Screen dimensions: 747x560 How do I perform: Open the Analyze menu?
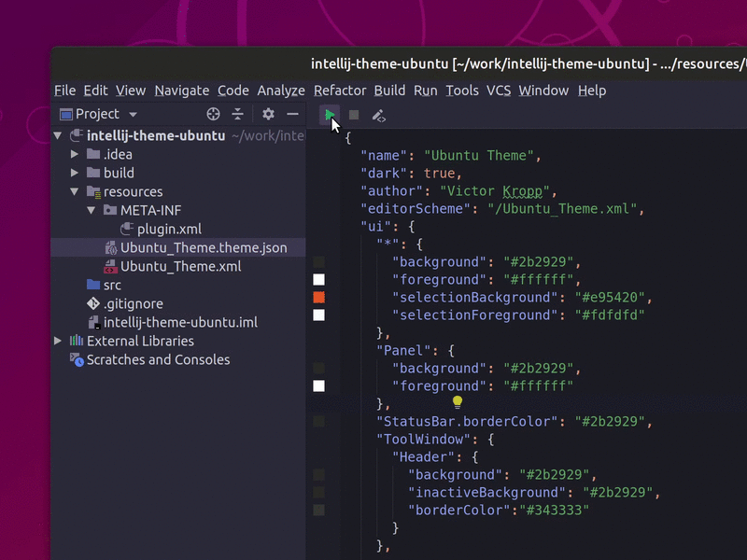[x=281, y=91]
